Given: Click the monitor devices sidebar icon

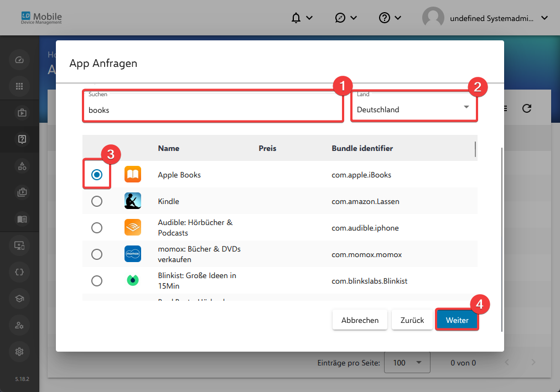Looking at the screenshot, I should pos(19,245).
